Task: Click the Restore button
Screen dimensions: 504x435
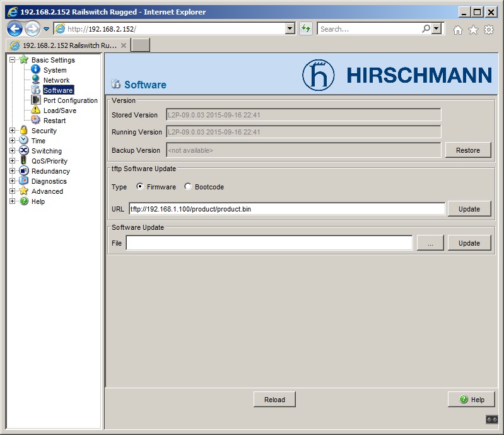Action: [468, 150]
